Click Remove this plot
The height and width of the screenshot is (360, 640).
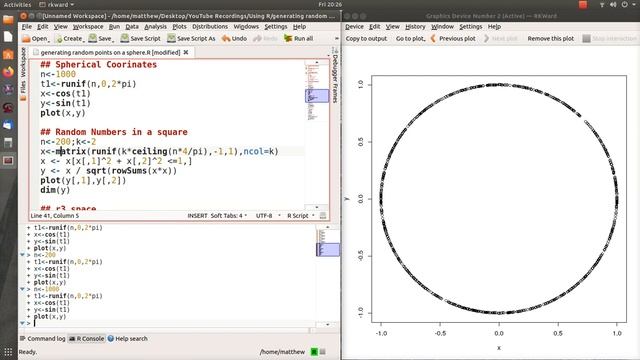[x=551, y=38]
